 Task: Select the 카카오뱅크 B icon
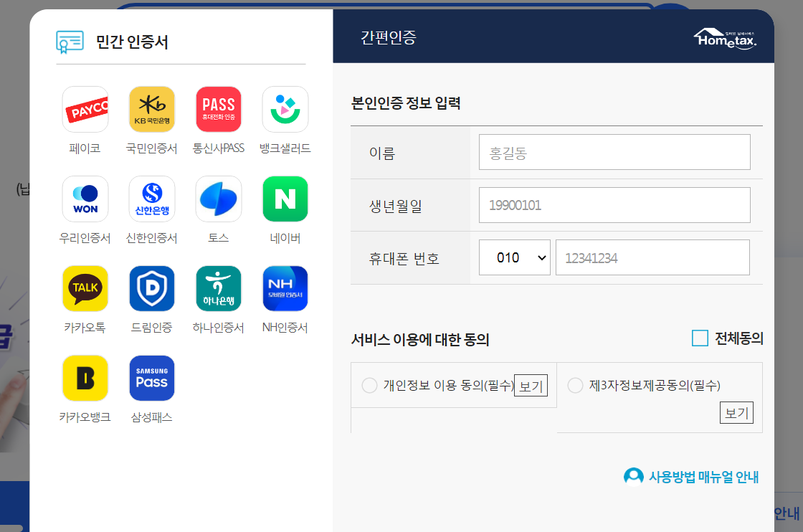(x=85, y=378)
